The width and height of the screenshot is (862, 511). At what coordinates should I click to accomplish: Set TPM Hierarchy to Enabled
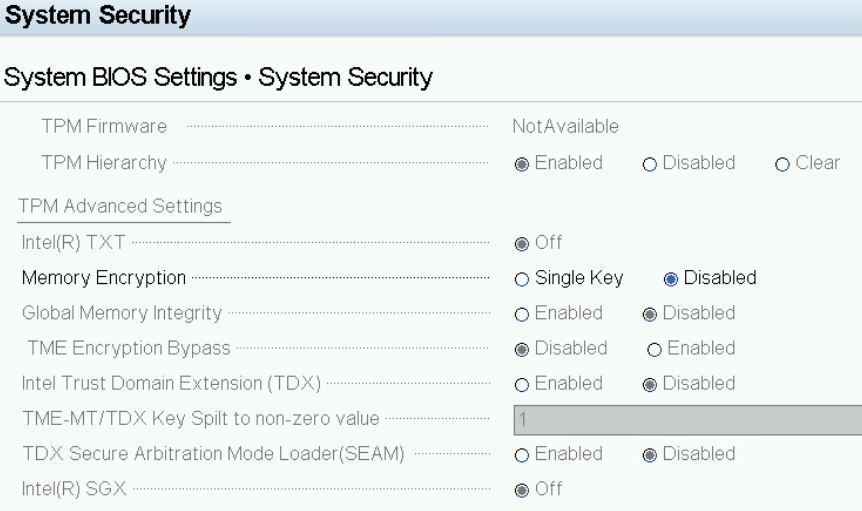[522, 164]
